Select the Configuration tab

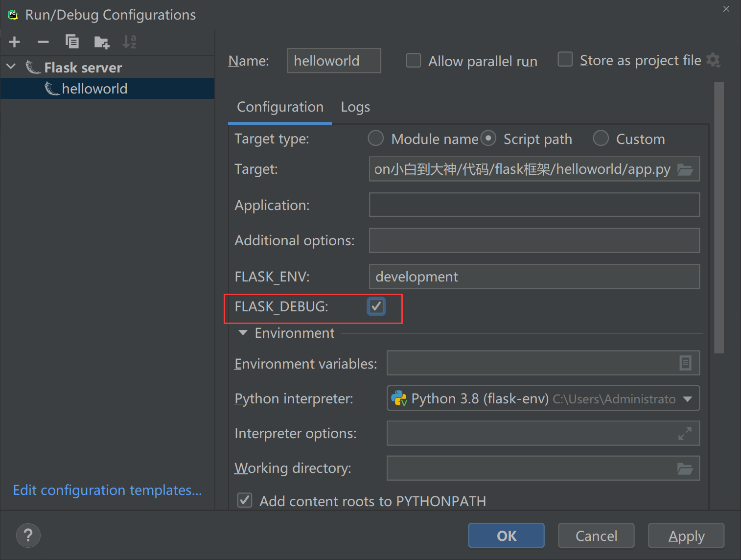coord(280,107)
